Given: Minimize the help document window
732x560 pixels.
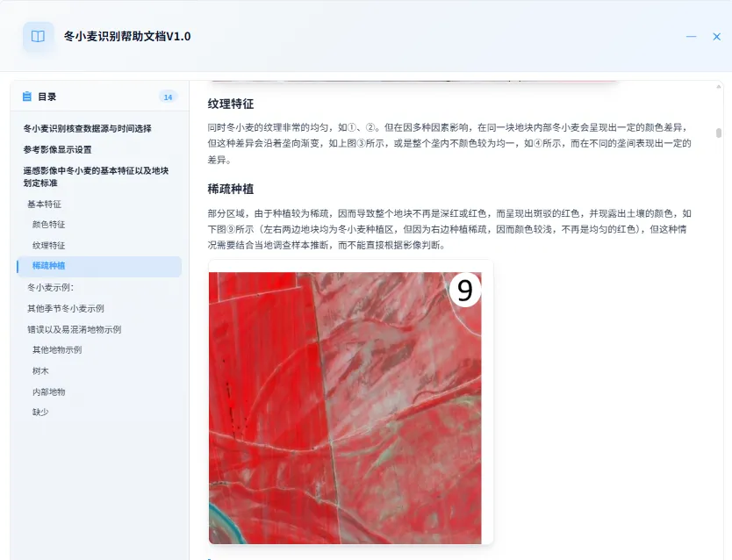Looking at the screenshot, I should (691, 36).
